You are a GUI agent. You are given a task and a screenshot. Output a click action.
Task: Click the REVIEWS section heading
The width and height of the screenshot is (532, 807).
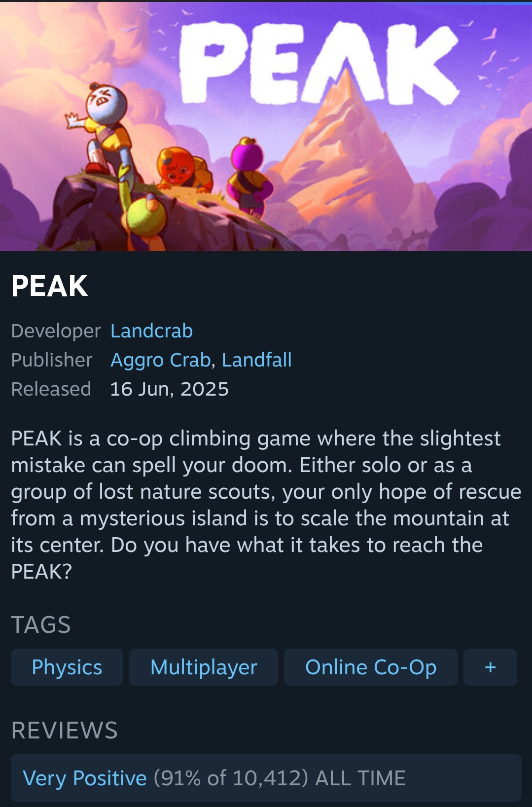point(65,731)
